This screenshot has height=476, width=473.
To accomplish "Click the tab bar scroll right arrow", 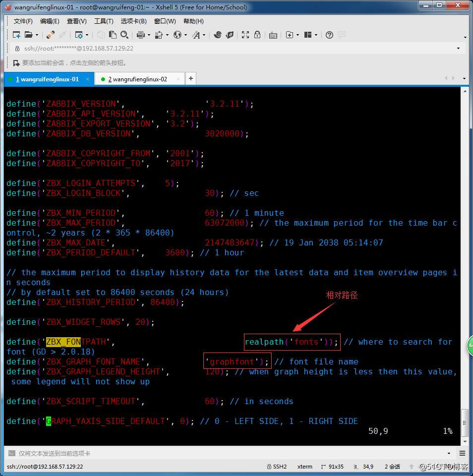I will point(453,78).
